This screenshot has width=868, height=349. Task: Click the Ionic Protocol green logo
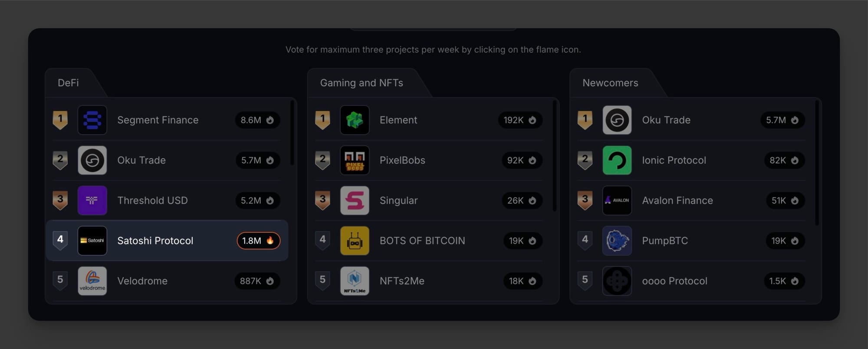(617, 160)
